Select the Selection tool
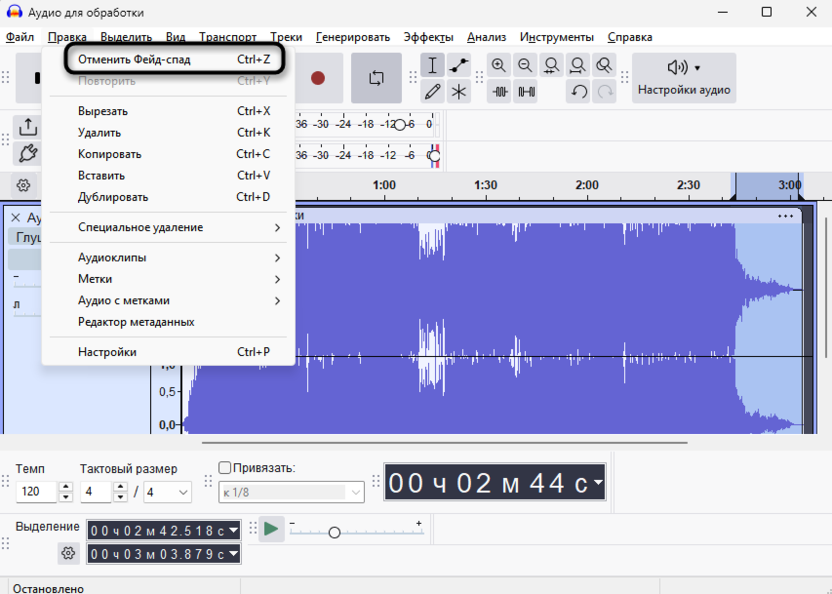This screenshot has height=594, width=832. pos(432,65)
